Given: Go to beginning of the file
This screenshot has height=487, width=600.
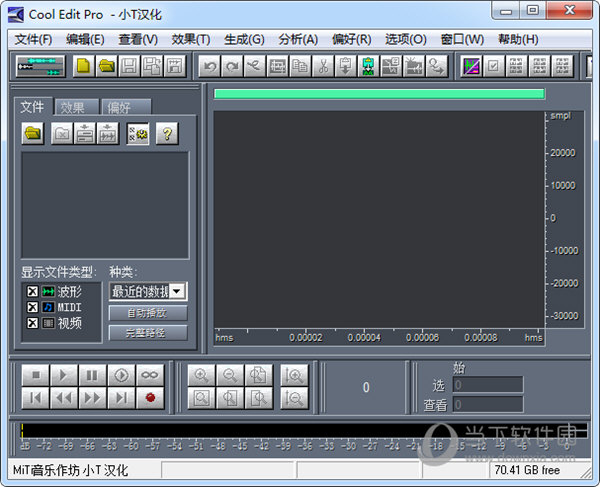Looking at the screenshot, I should (36, 398).
